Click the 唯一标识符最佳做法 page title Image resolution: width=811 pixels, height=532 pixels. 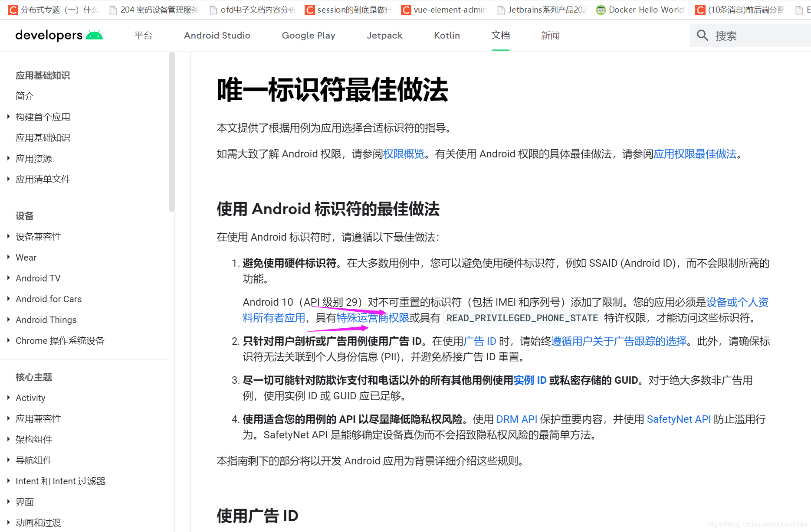point(332,90)
